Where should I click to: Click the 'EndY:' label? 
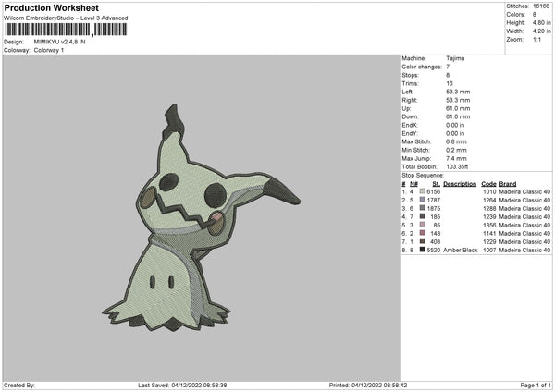point(410,133)
